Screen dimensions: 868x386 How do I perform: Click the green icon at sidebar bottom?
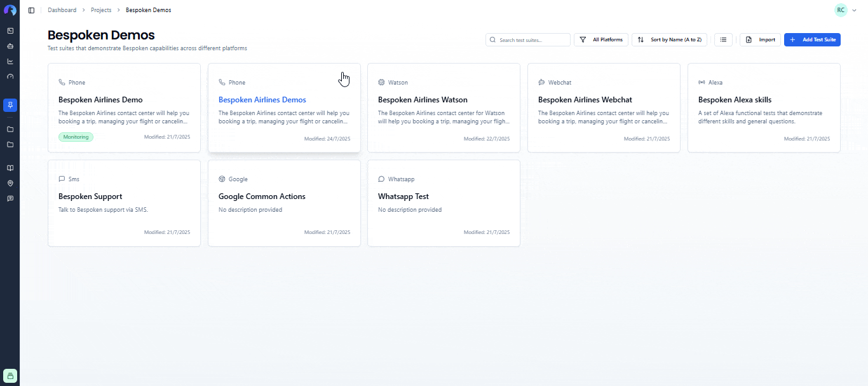10,375
